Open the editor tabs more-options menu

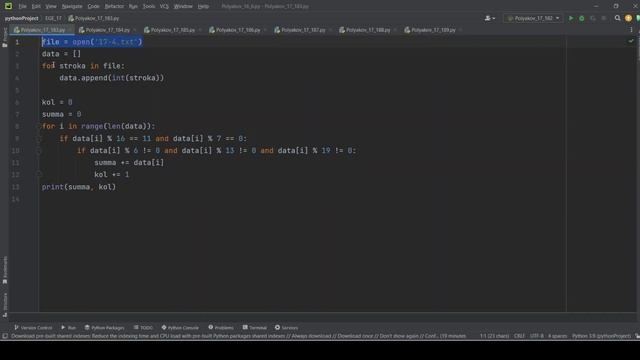(x=631, y=30)
